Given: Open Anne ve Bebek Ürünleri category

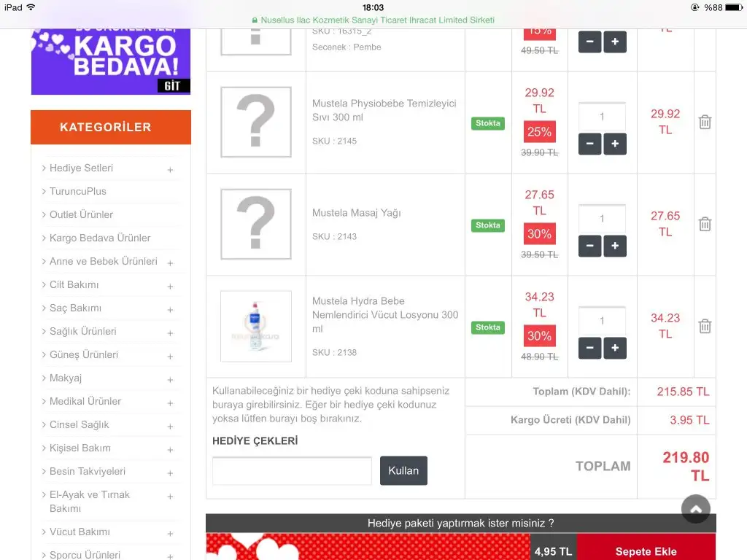Looking at the screenshot, I should point(104,262).
